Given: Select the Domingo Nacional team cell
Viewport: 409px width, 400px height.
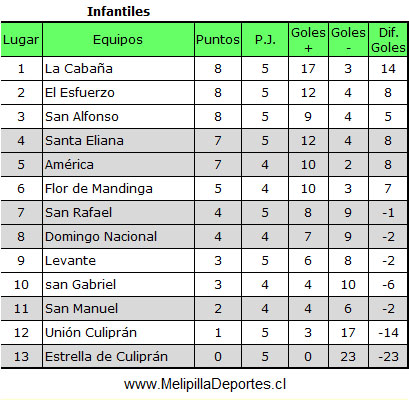Looking at the screenshot, I should [x=118, y=237].
